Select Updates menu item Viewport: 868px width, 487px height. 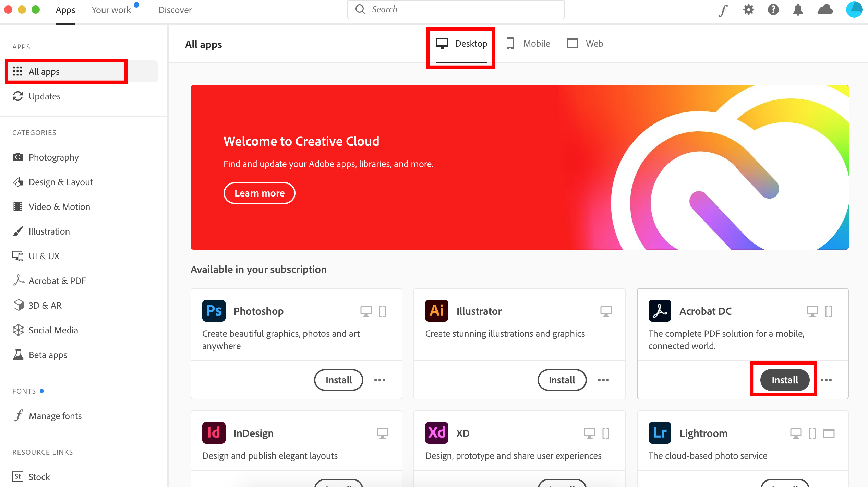(x=45, y=96)
